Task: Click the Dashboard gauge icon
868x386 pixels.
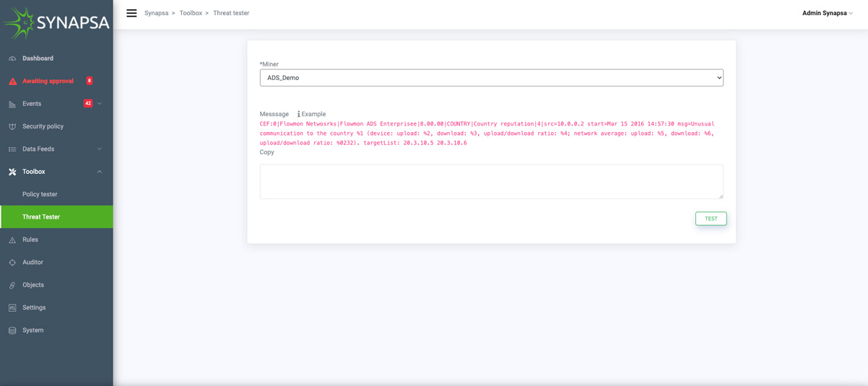Action: pyautogui.click(x=12, y=58)
